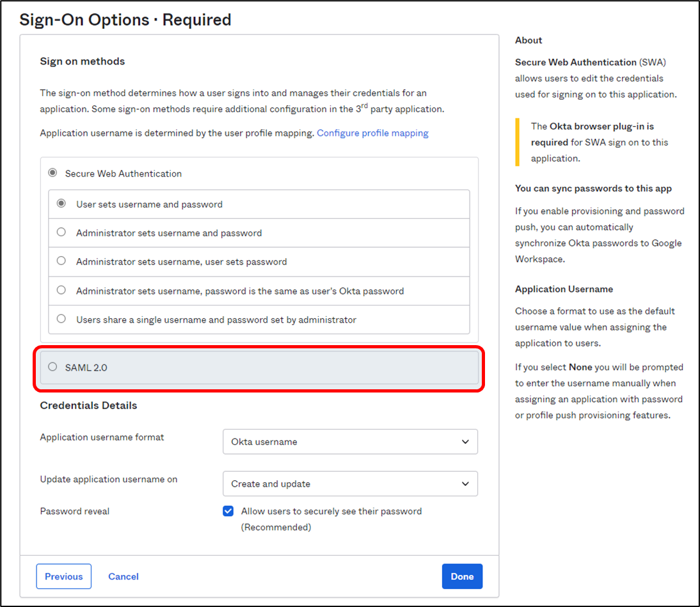Uncheck Allow users to securely see password
Viewport: 700px width, 607px height.
tap(228, 511)
